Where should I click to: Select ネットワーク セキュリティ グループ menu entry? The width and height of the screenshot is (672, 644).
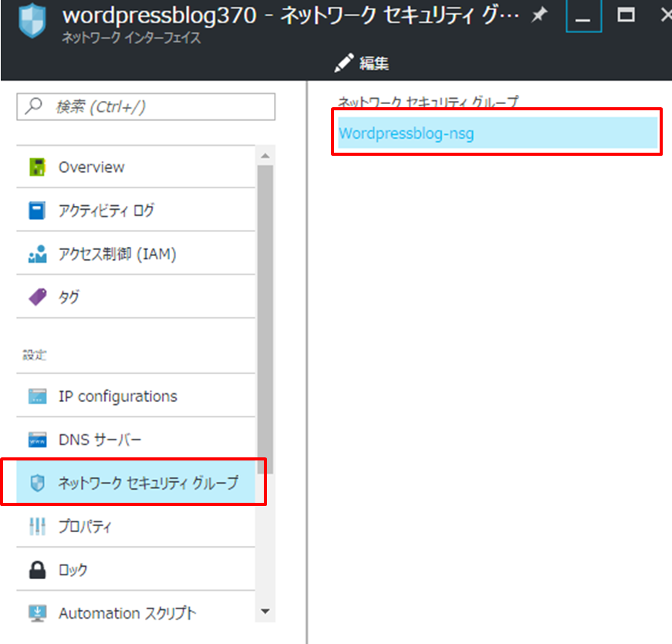[136, 483]
